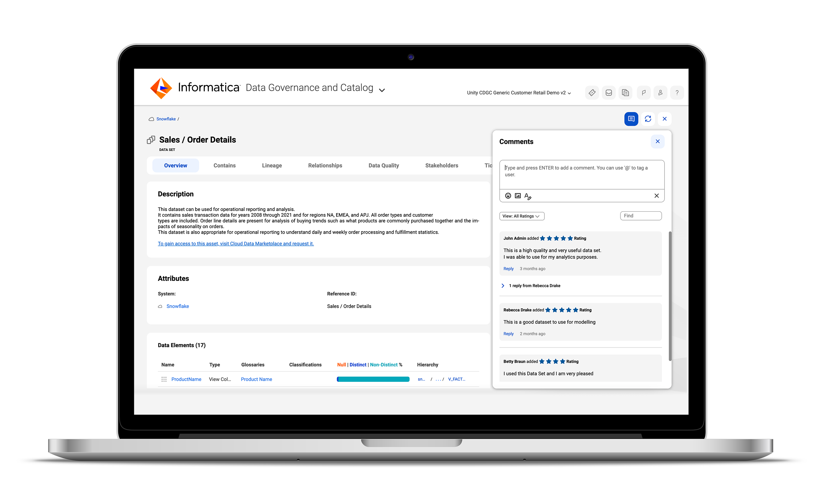Click the refresh/sync icon near comments panel
Viewport: 826px width, 504px height.
point(648,118)
